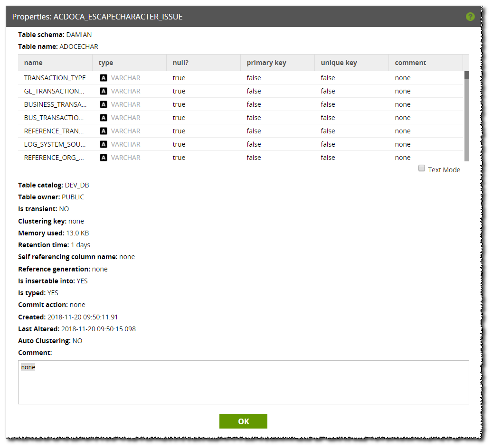This screenshot has height=448, width=492.
Task: Click the Table catalog value DEV_DB
Action: [77, 185]
